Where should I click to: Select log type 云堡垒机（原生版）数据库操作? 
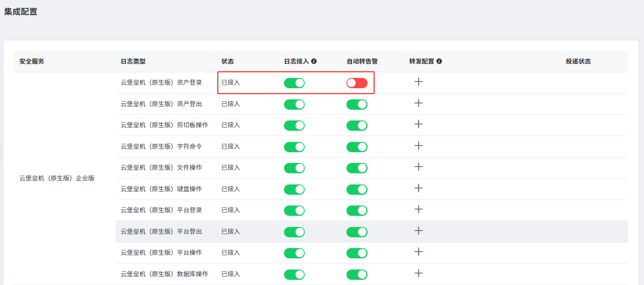pos(165,274)
